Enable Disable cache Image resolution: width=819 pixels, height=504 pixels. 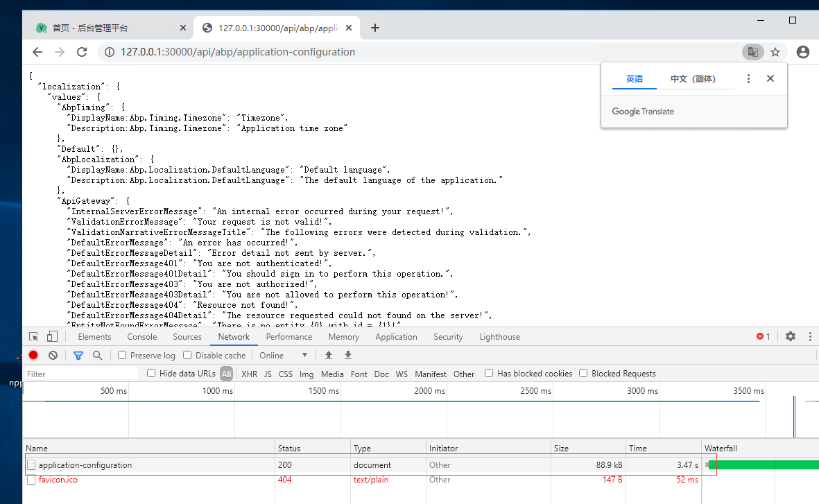click(x=187, y=355)
